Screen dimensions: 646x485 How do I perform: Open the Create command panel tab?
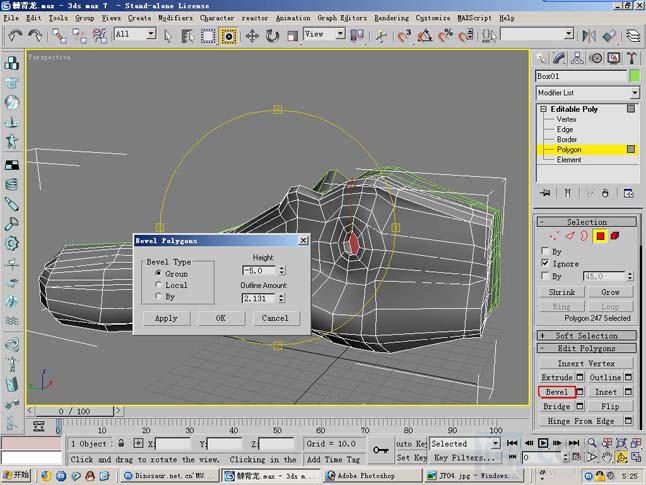541,58
